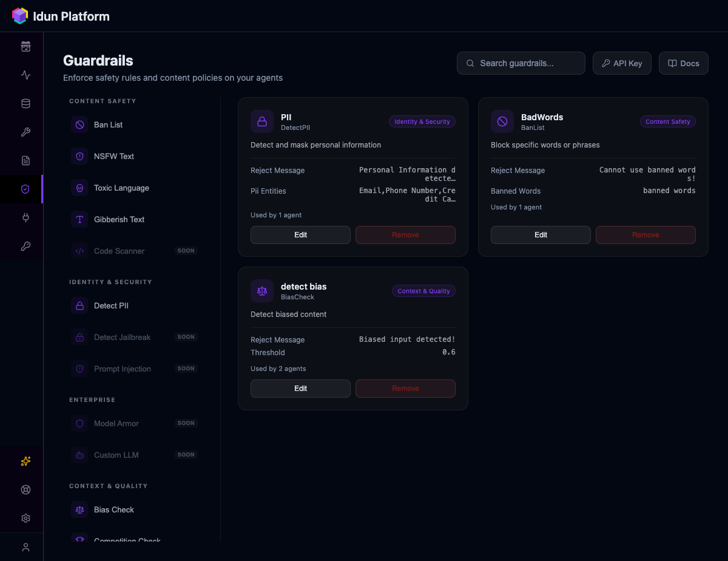Screen dimensions: 728x561
Task: Click the orange sparkles icon in sidebar
Action: [x=25, y=461]
